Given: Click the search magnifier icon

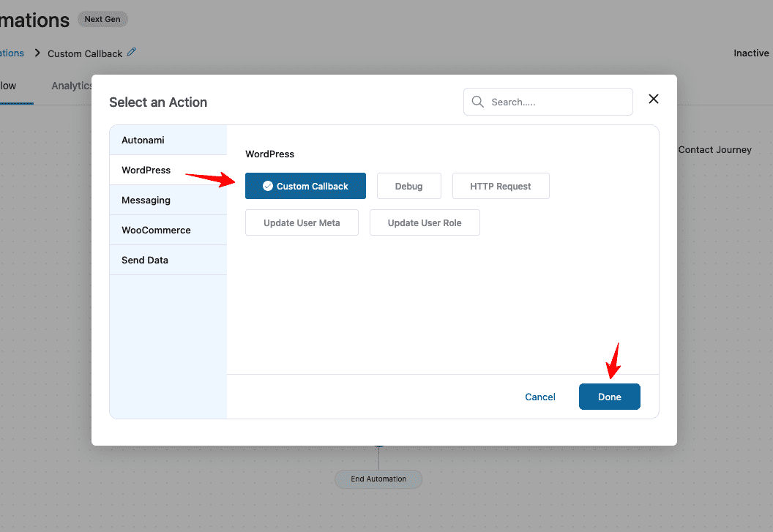Looking at the screenshot, I should point(478,102).
